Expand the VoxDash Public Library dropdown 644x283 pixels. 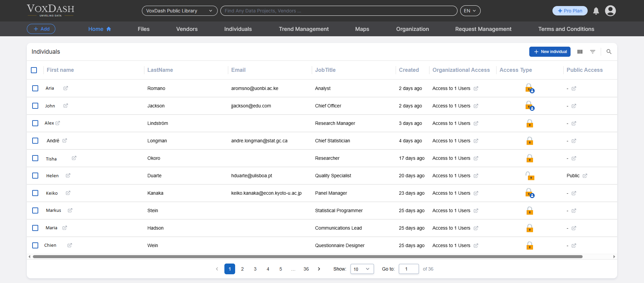pos(179,11)
